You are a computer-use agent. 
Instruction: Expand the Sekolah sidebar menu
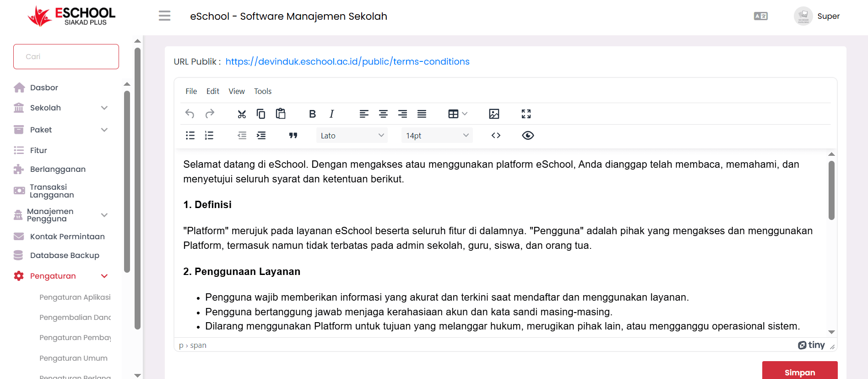point(61,108)
